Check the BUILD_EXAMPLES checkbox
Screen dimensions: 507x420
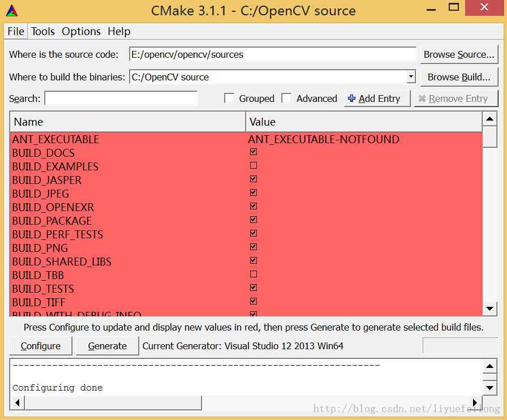[x=253, y=165]
